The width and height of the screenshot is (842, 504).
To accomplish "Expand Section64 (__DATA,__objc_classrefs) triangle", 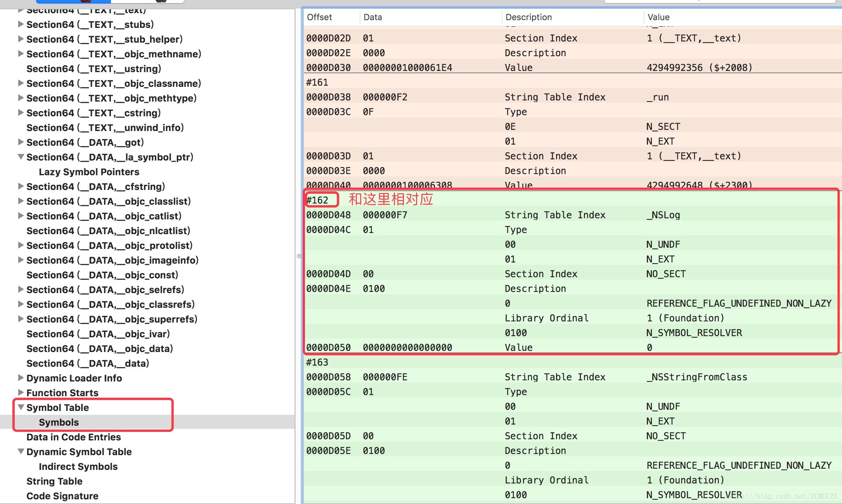I will point(21,304).
